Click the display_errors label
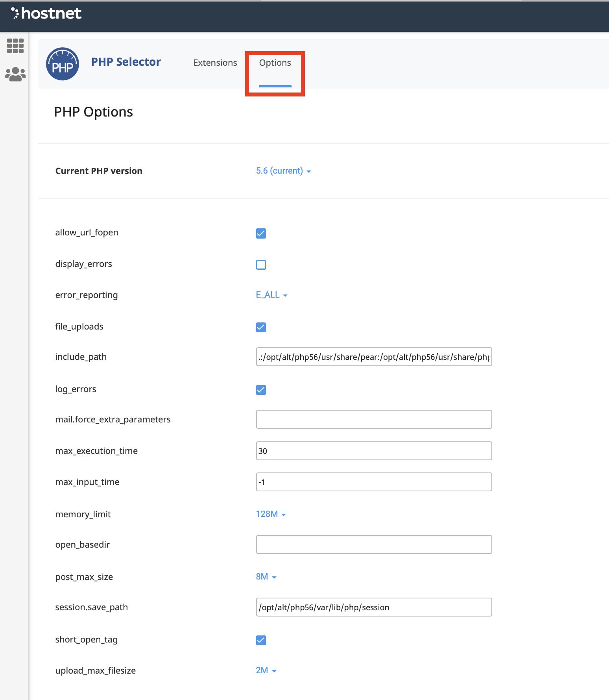Screen dimensions: 609x700 pyautogui.click(x=83, y=264)
